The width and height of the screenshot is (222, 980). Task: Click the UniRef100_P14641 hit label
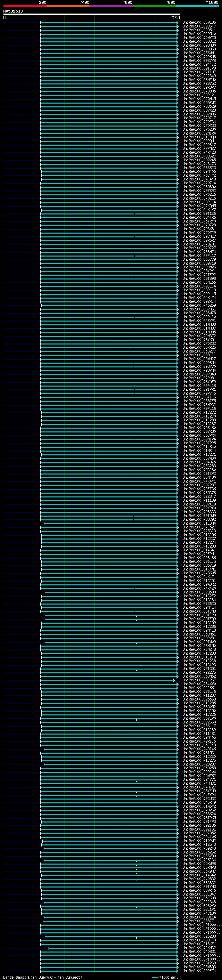tap(199, 550)
